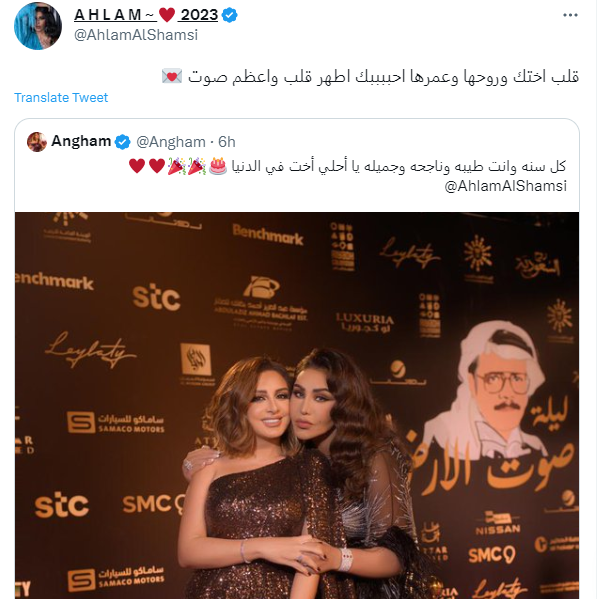The image size is (597, 599).
Task: Click the love letter emoji in main tweet
Action: 172,76
